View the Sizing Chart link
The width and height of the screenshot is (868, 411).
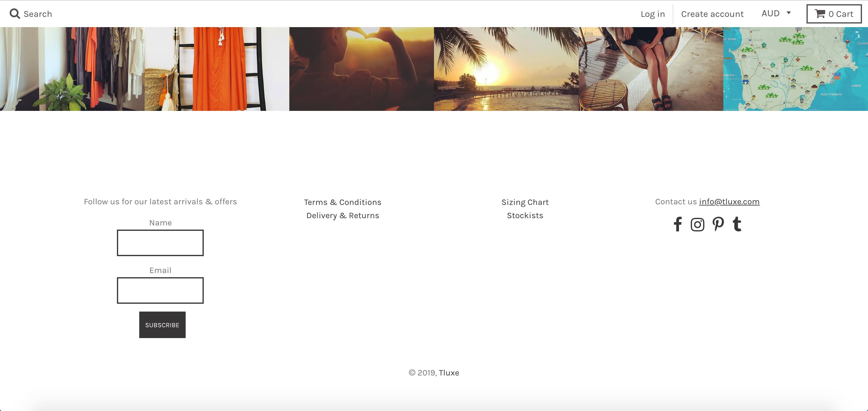pyautogui.click(x=525, y=202)
